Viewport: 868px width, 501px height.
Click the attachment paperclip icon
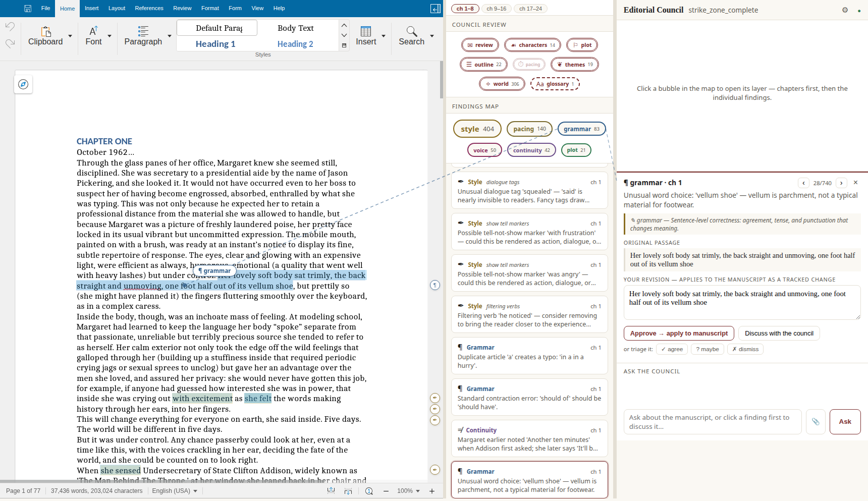point(816,422)
